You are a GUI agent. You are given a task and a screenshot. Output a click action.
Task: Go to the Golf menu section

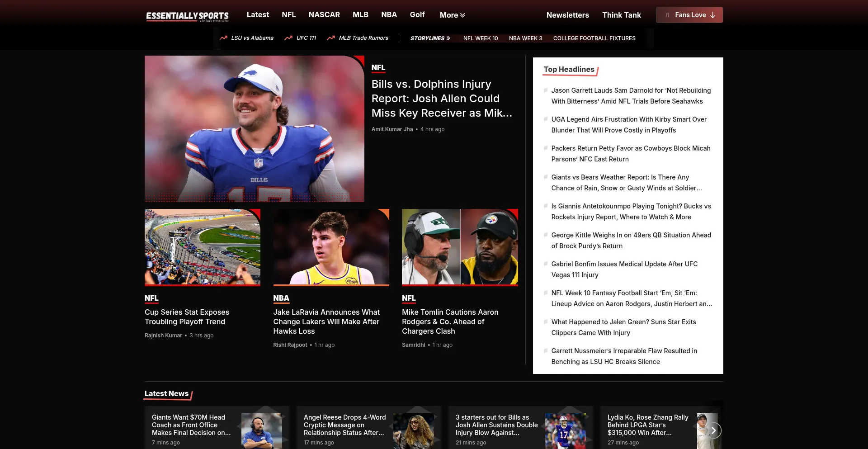(417, 15)
